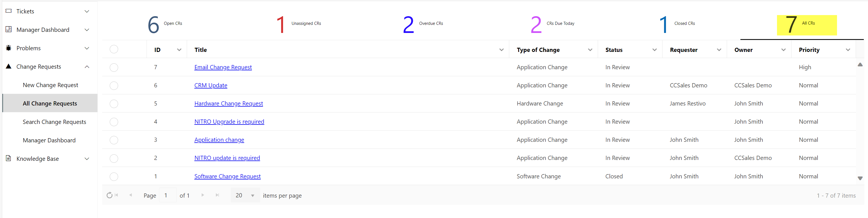Click the Knowledge Base document icon
868x218 pixels.
pyautogui.click(x=9, y=158)
